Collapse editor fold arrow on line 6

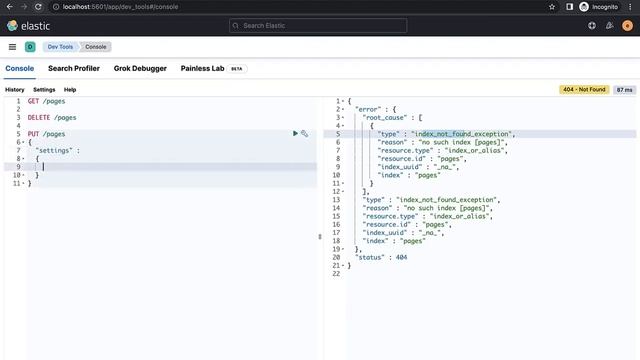[x=23, y=142]
